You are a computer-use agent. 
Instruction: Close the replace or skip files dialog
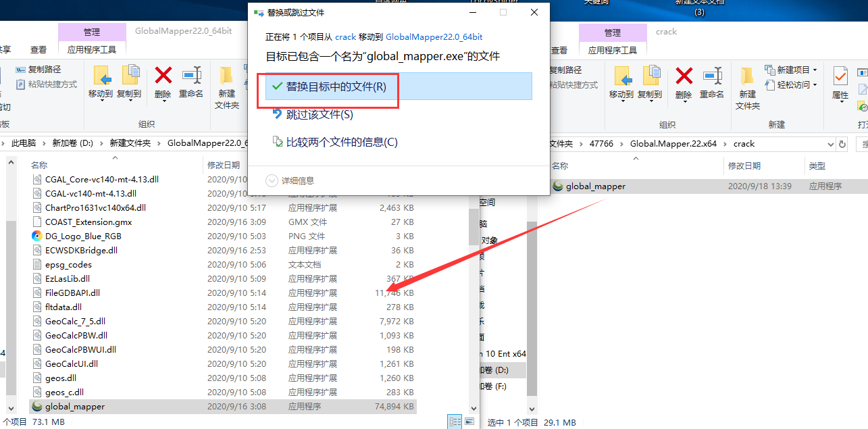click(x=534, y=12)
